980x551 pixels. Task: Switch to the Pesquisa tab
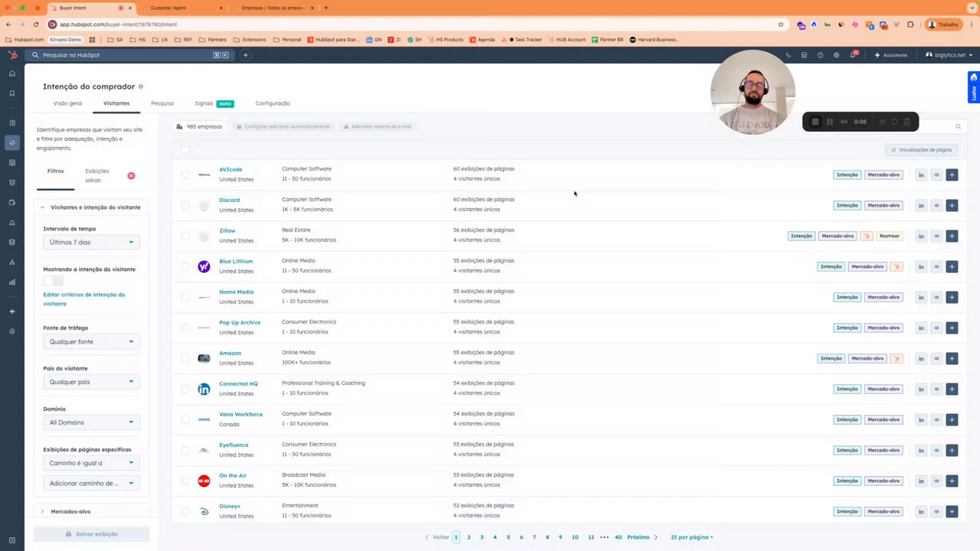tap(162, 103)
